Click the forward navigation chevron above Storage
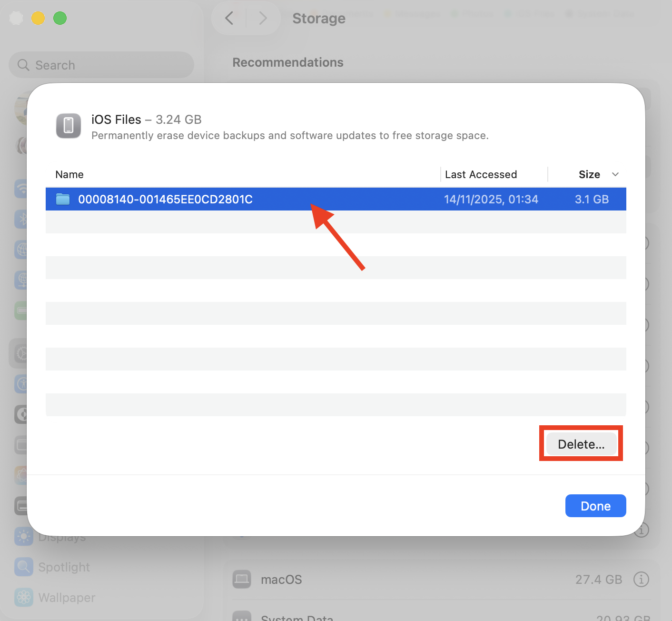This screenshot has height=621, width=672. coord(263,18)
